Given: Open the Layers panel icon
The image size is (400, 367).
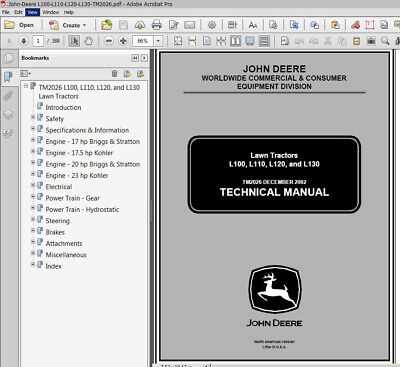Looking at the screenshot, I should click(x=8, y=115).
